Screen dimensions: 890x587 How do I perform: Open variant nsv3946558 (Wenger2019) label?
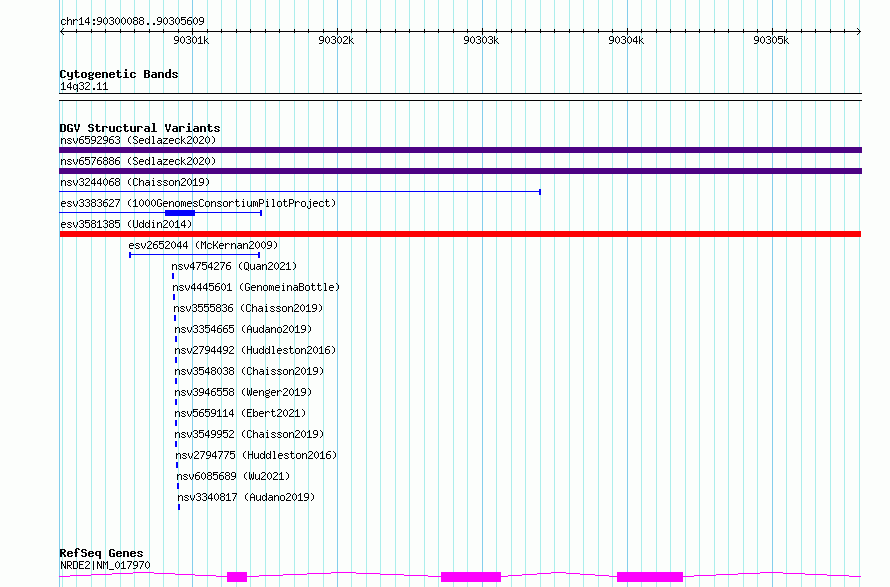coord(243,392)
